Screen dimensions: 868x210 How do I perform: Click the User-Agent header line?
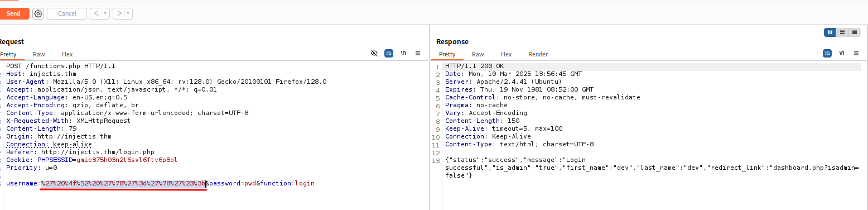[166, 82]
